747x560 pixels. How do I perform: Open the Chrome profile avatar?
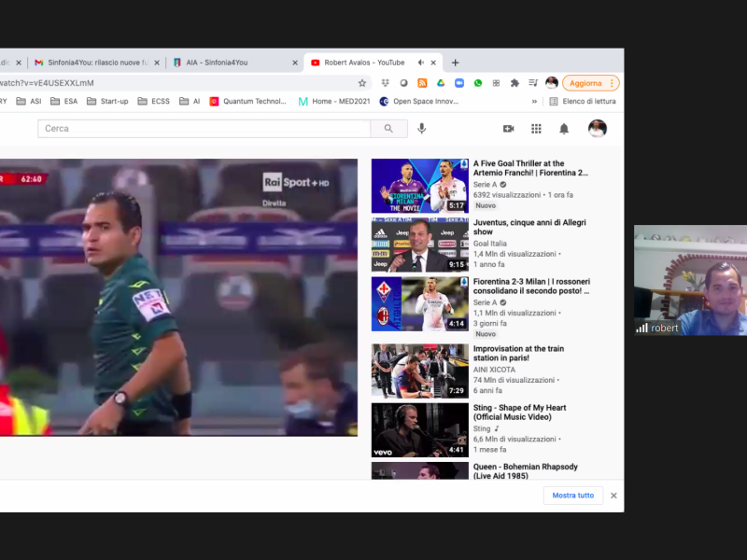pos(552,83)
